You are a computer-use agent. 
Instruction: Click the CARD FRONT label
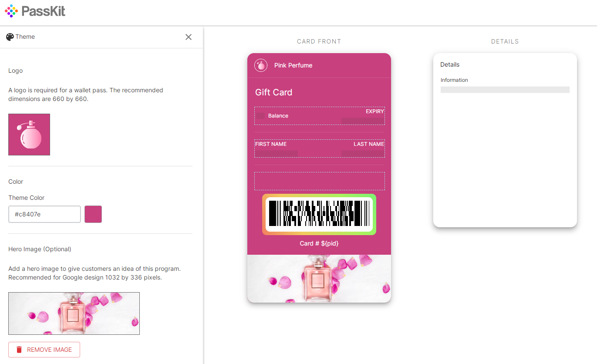point(319,41)
